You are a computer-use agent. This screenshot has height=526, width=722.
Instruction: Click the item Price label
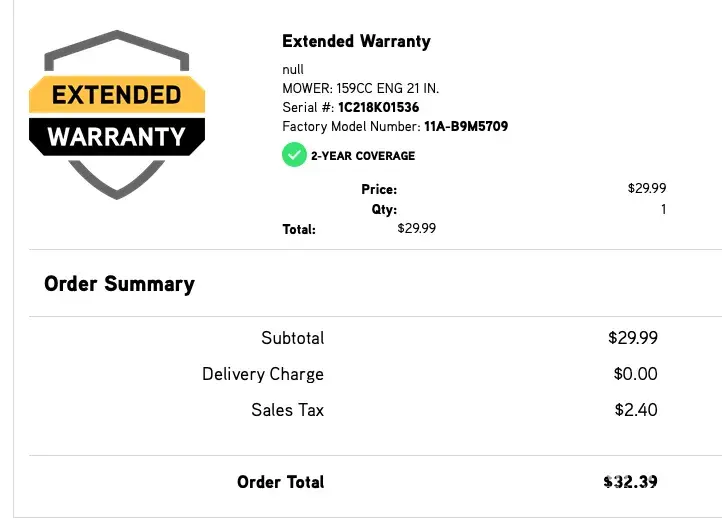point(379,189)
